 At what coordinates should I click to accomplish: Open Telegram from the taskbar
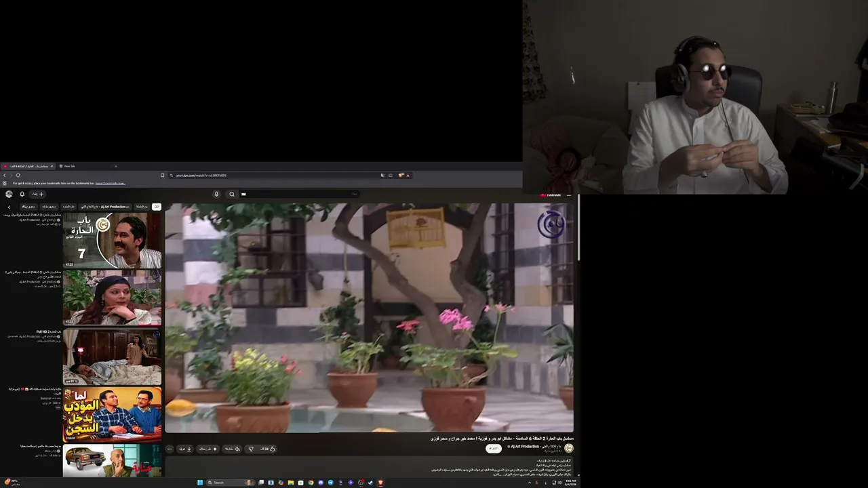(x=330, y=483)
